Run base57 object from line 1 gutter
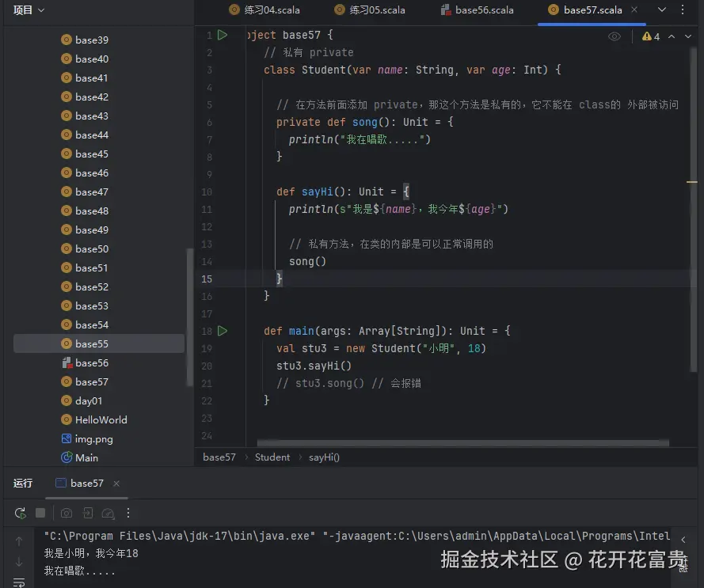This screenshot has height=588, width=704. [x=223, y=35]
